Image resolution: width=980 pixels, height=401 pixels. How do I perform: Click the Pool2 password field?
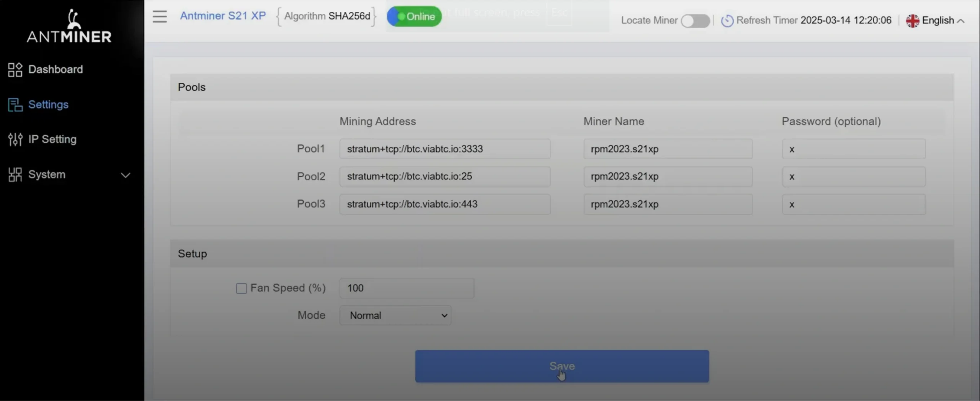coord(854,177)
